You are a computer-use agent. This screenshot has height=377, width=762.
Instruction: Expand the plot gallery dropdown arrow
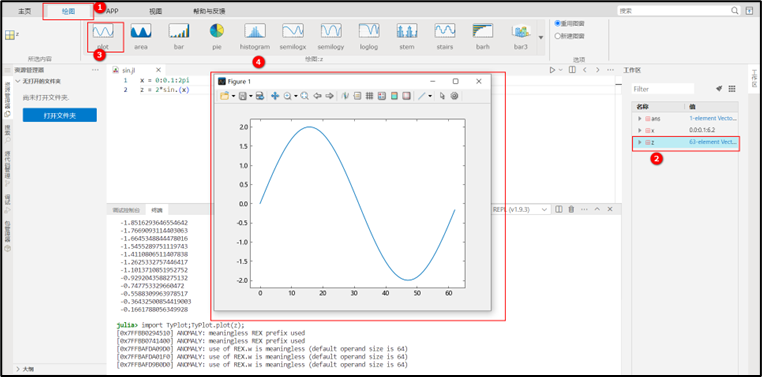[541, 38]
